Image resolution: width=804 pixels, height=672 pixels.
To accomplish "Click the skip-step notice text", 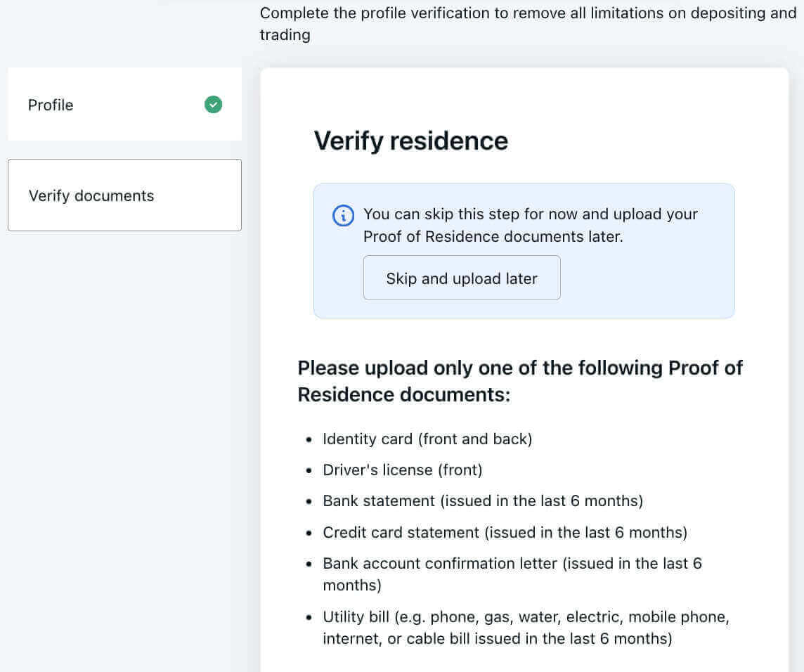I will pyautogui.click(x=530, y=225).
